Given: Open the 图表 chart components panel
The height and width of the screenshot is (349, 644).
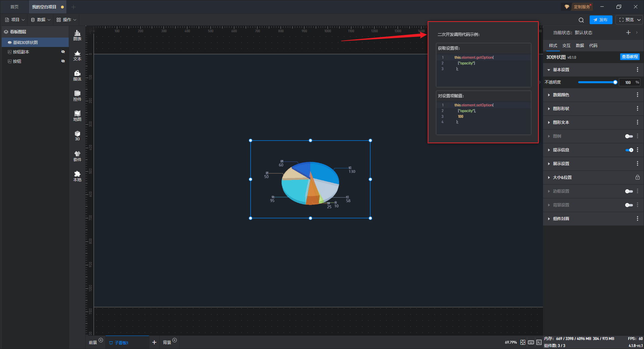Looking at the screenshot, I should point(77,35).
